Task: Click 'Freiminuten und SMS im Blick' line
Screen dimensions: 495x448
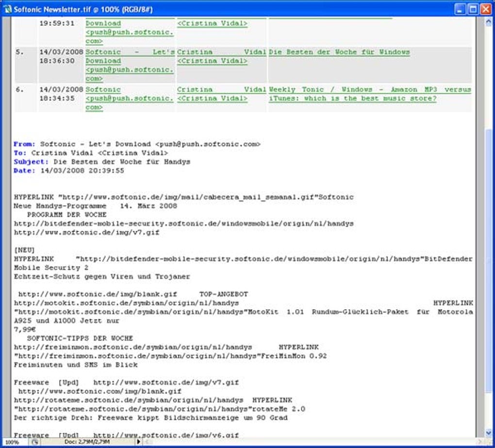Action: [x=76, y=365]
